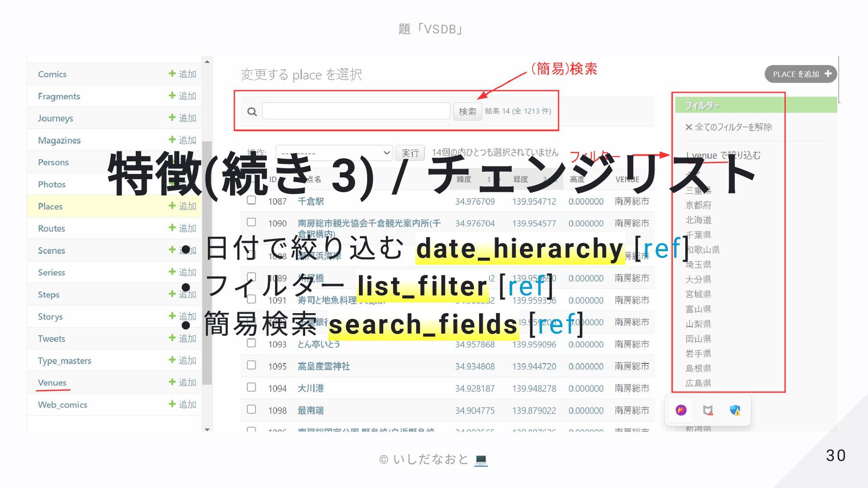Filter the list by 京都府

pos(698,205)
